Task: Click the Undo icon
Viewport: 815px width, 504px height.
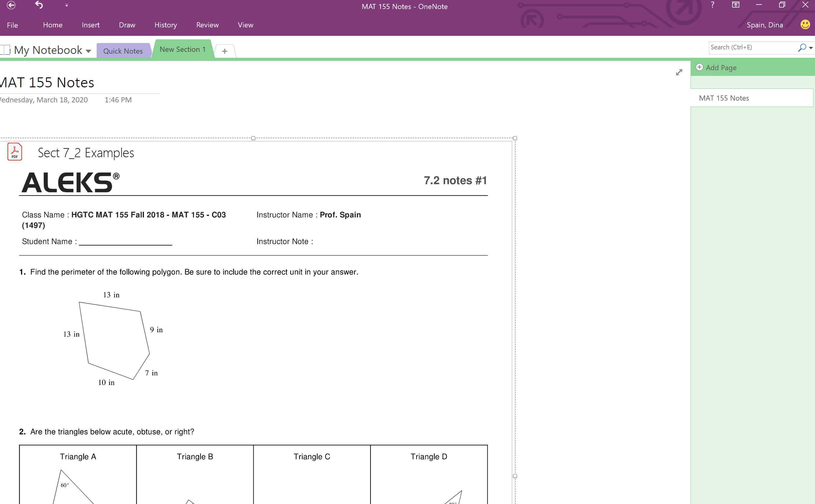Action: [39, 5]
